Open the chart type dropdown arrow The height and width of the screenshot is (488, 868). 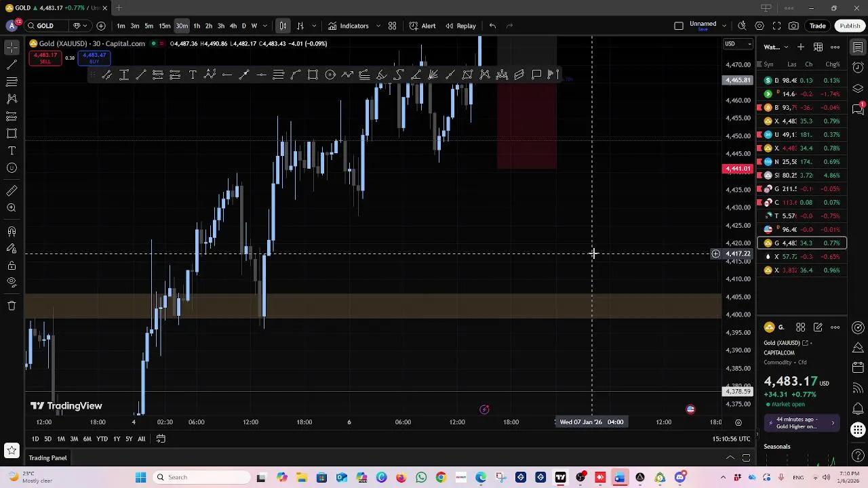pos(313,26)
